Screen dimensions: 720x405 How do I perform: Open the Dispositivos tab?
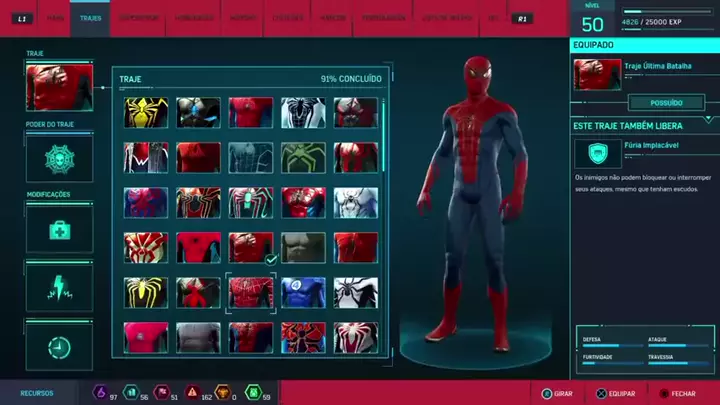(139, 18)
